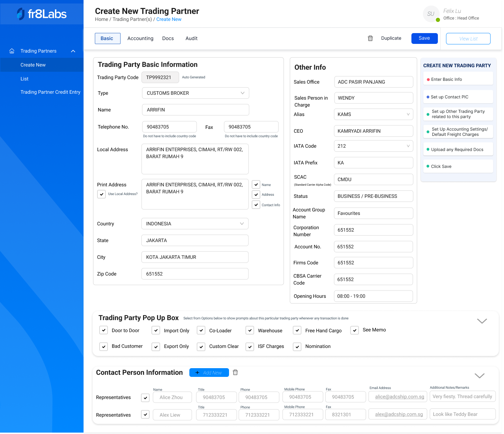Screen dimensions: 504x434
Task: Toggle Co-Loader checkbox
Action: click(201, 330)
